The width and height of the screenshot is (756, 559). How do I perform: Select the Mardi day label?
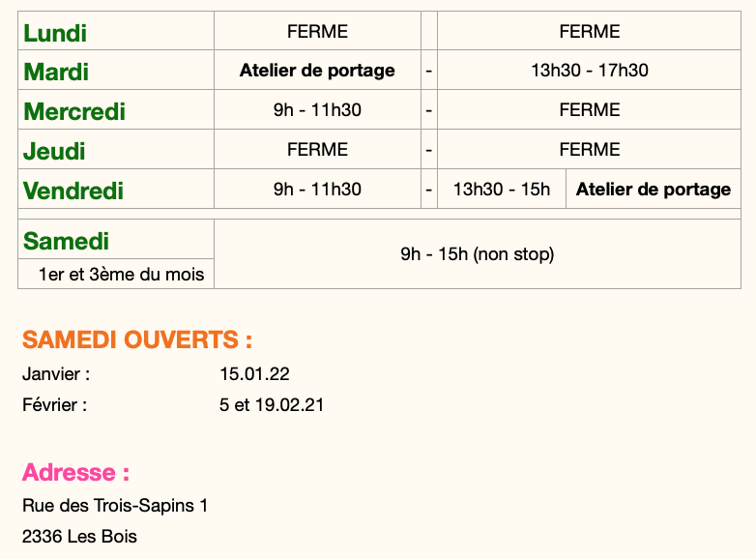click(x=56, y=72)
